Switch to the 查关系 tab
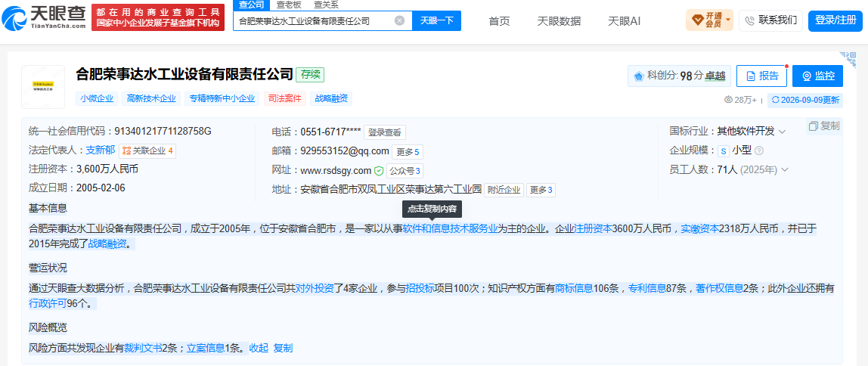 click(x=326, y=5)
